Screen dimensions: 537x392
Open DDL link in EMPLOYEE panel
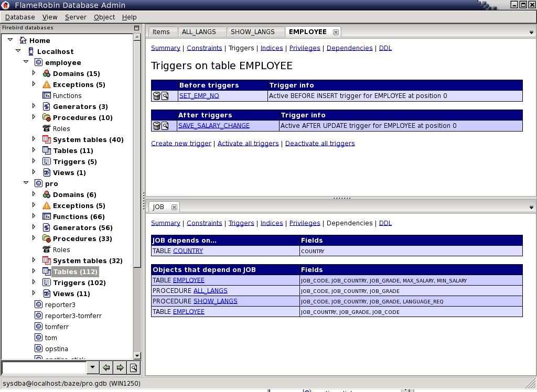point(385,48)
